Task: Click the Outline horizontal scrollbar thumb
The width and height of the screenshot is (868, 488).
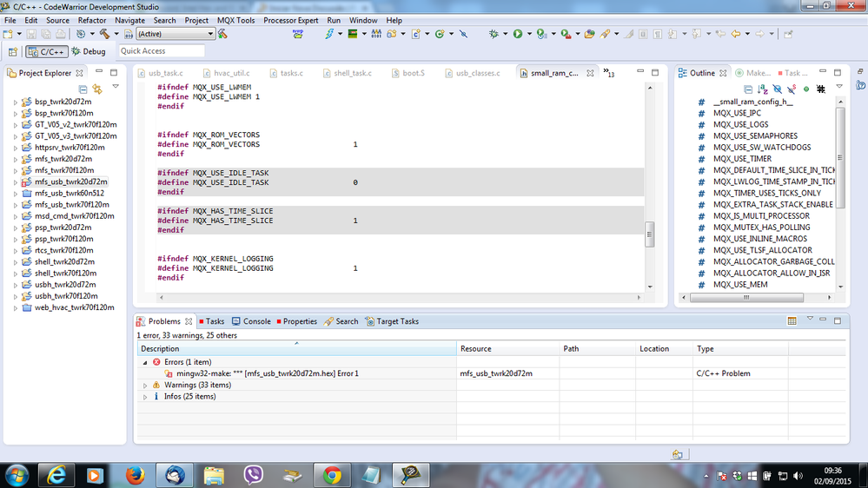Action: (746, 298)
